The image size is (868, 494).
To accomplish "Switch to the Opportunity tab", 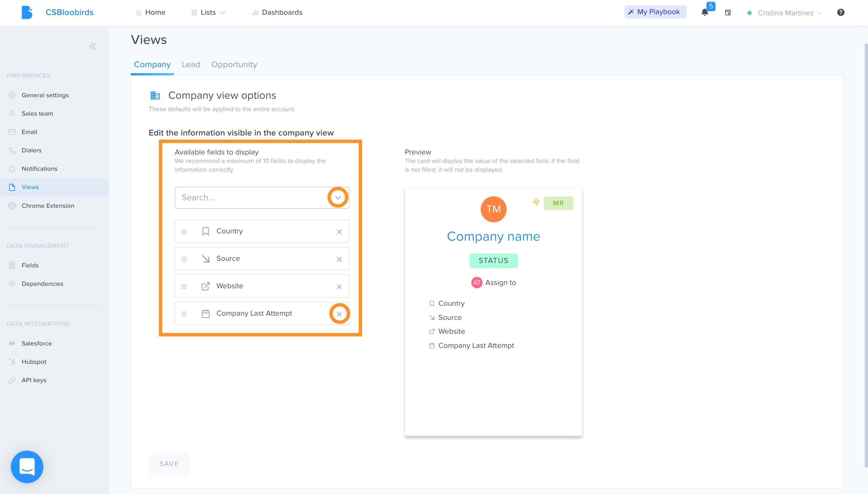I will pos(234,64).
